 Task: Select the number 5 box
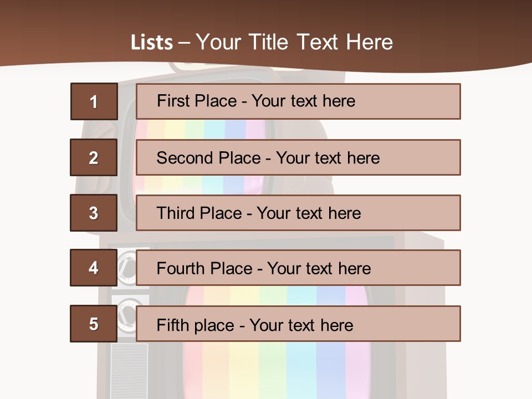(94, 324)
